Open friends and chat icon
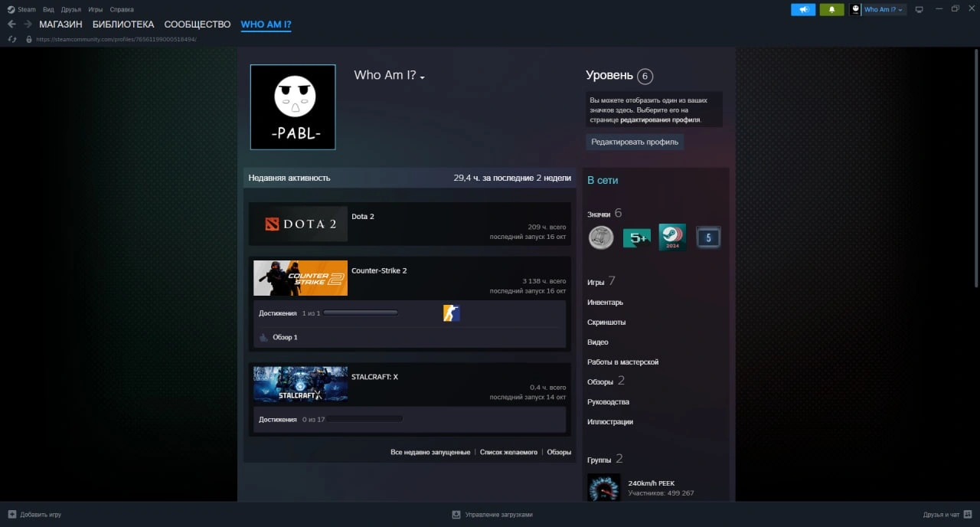The height and width of the screenshot is (527, 980). coord(968,514)
